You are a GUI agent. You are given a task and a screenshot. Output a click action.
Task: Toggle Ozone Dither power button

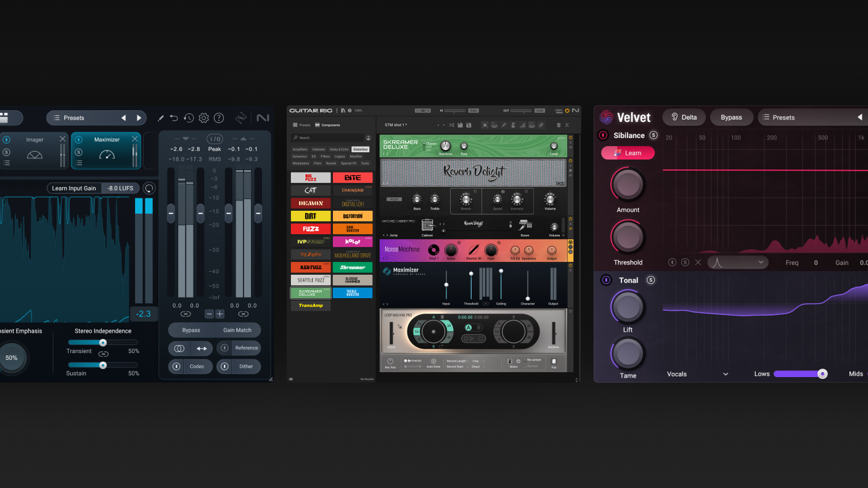pos(224,367)
